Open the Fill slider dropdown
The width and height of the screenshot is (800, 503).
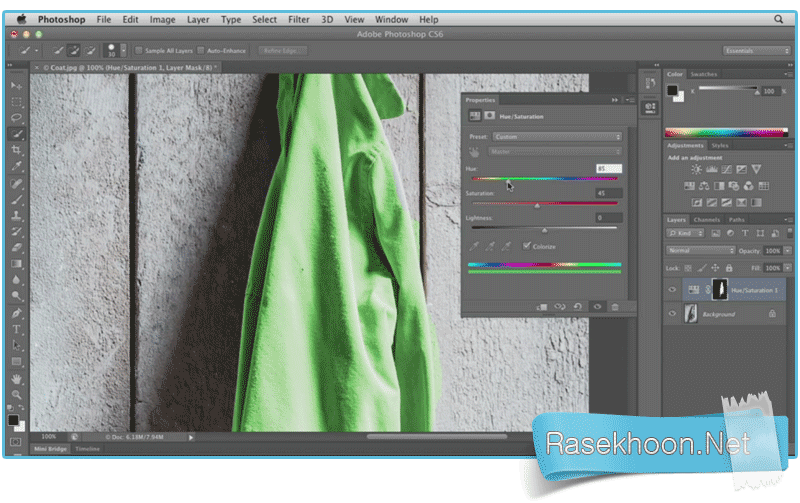(788, 268)
